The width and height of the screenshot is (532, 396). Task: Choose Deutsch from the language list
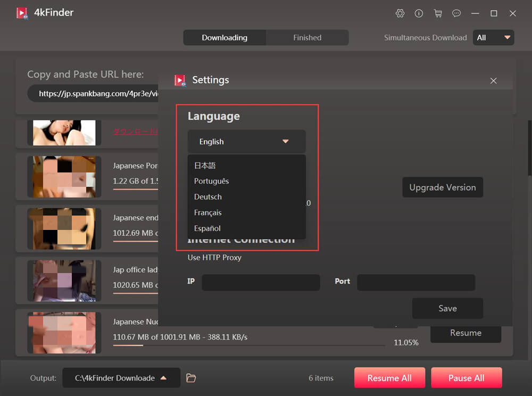click(208, 197)
